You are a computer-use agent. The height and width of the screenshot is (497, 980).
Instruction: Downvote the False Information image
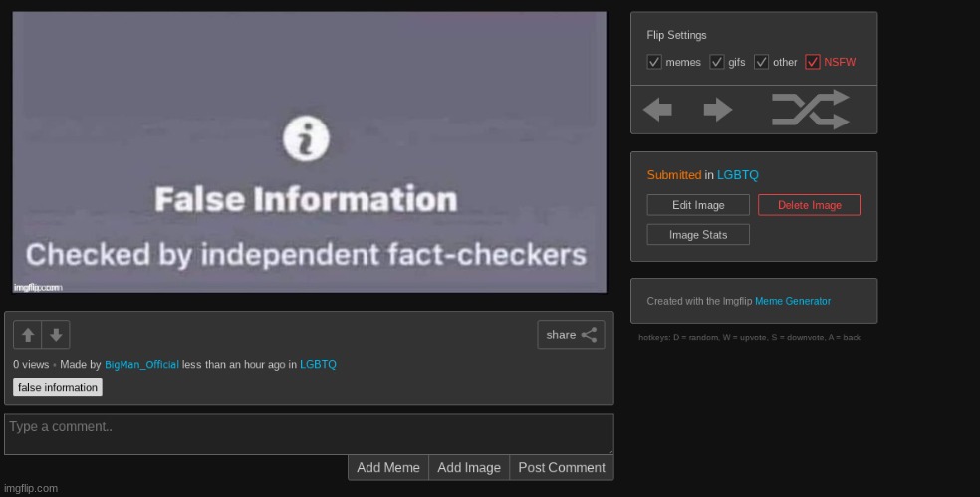pyautogui.click(x=56, y=335)
